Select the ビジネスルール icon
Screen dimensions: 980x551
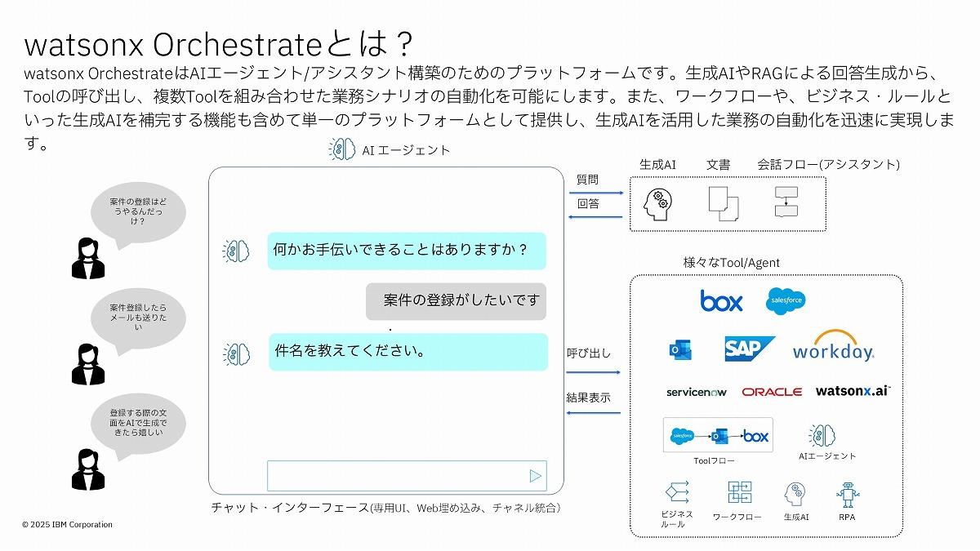[x=677, y=492]
